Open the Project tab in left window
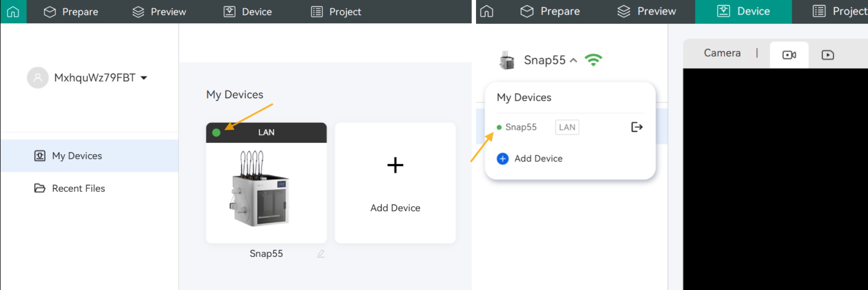 [x=336, y=12]
